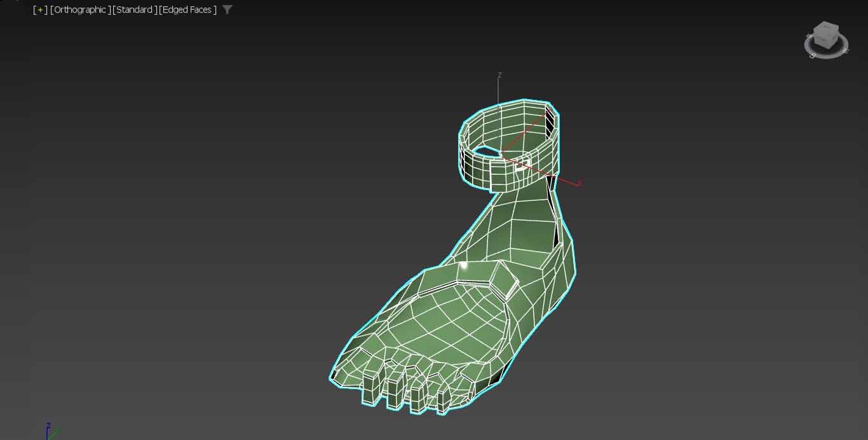Open the Orthographic point-of-view menu

coord(80,10)
